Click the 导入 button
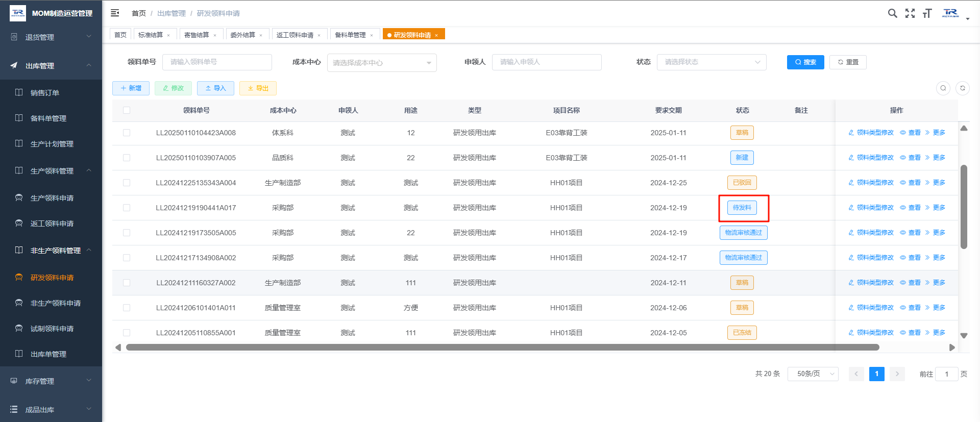 [215, 88]
